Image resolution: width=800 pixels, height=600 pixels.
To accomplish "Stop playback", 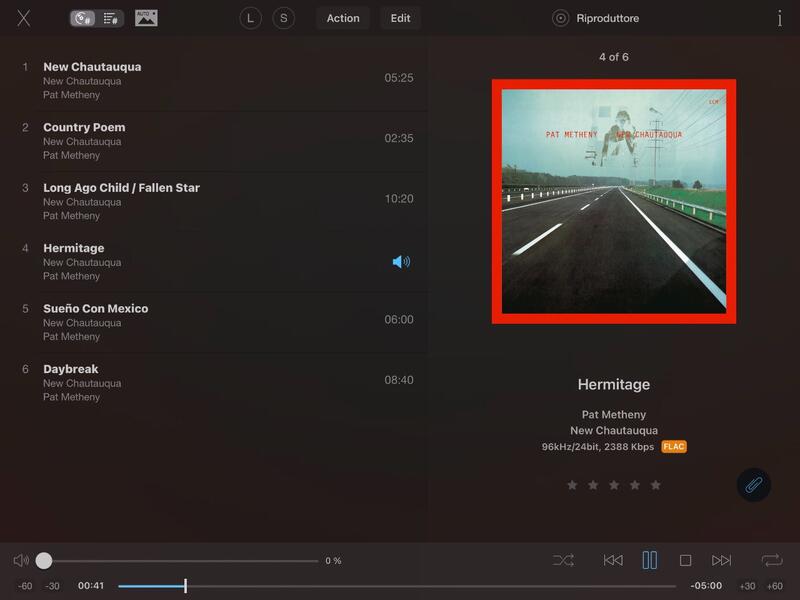I will pos(685,561).
